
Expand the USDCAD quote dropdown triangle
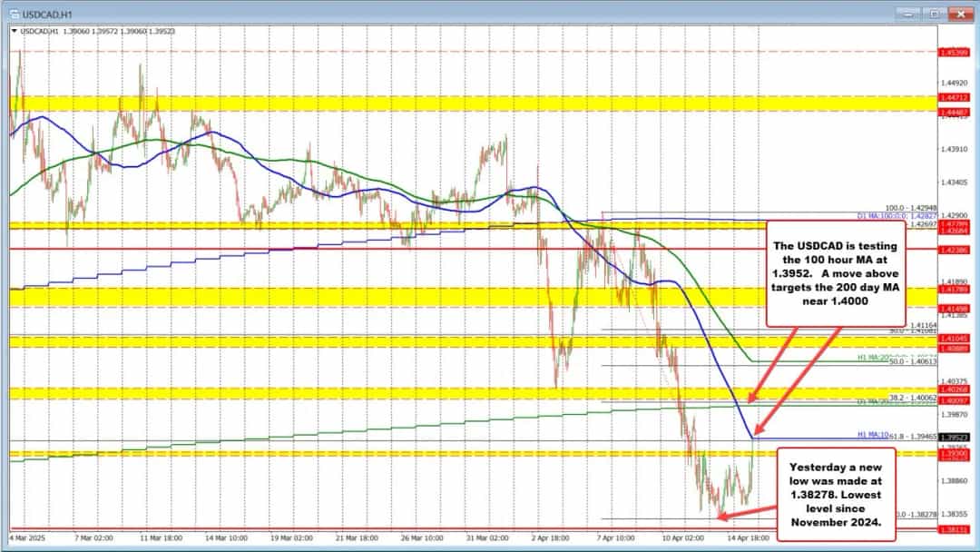pos(15,30)
